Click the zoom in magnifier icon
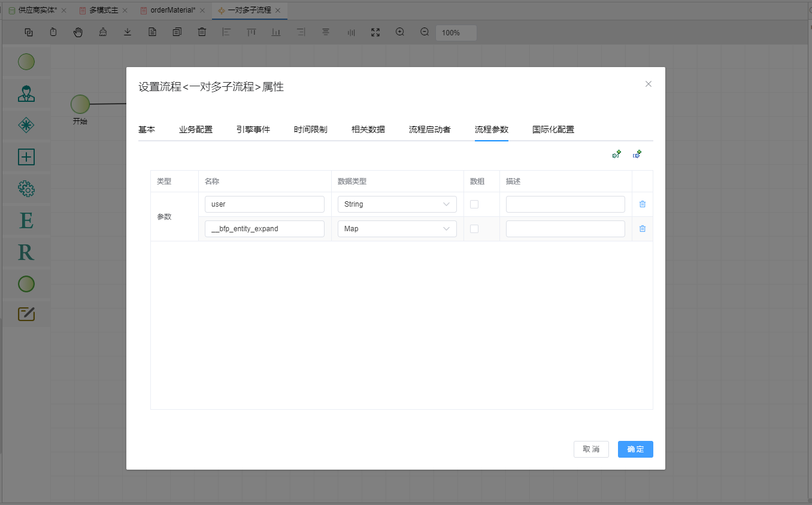812x505 pixels. [400, 32]
